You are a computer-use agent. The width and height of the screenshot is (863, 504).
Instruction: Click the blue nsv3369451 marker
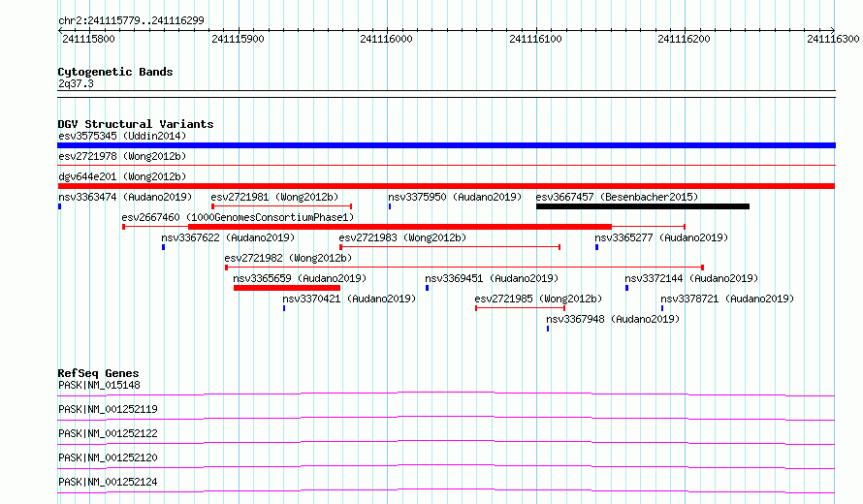(x=427, y=288)
